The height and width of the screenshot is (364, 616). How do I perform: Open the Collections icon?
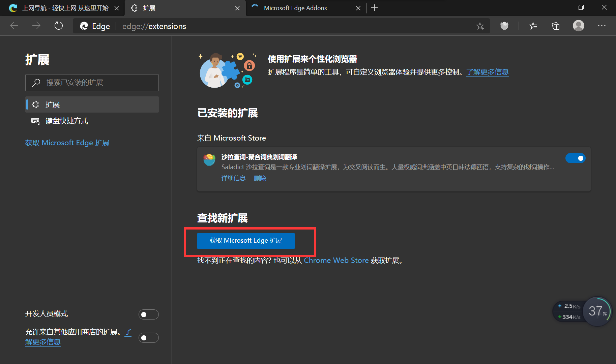556,26
